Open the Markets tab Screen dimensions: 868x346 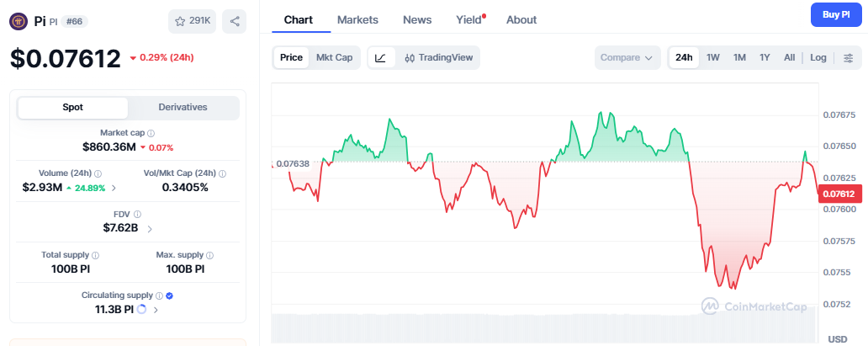tap(357, 20)
